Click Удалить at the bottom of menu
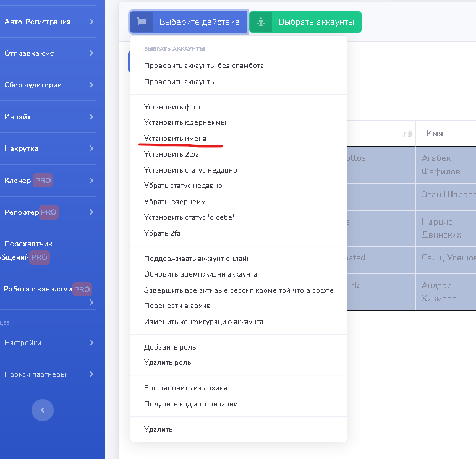 [158, 429]
